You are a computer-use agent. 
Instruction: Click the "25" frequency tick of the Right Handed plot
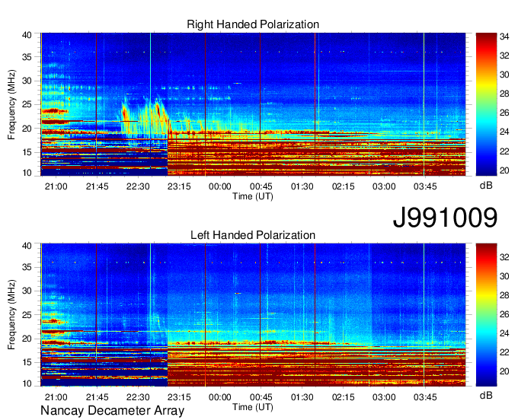(27, 105)
